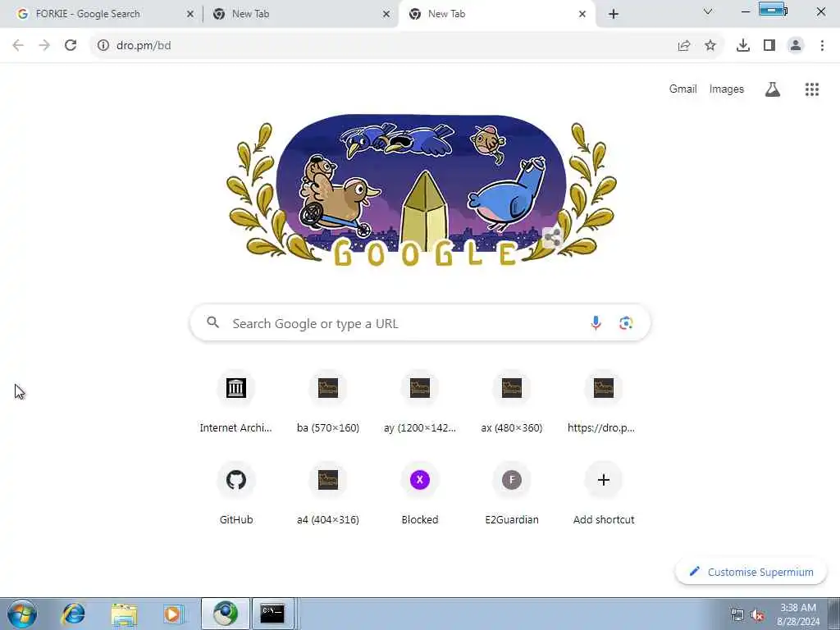Go back to previous page
This screenshot has height=630, width=840.
click(x=18, y=46)
